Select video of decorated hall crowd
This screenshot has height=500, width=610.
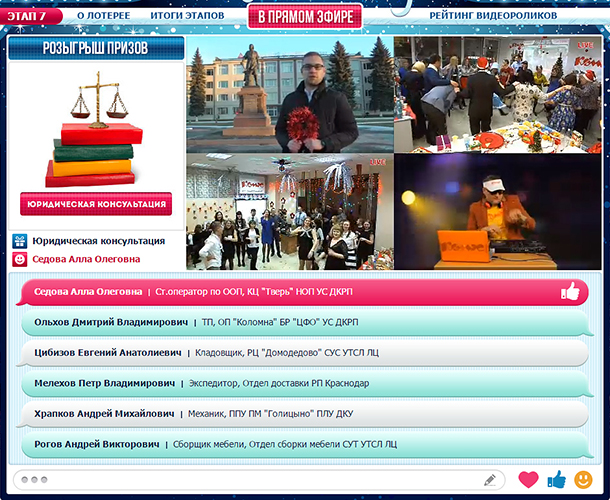pos(290,212)
